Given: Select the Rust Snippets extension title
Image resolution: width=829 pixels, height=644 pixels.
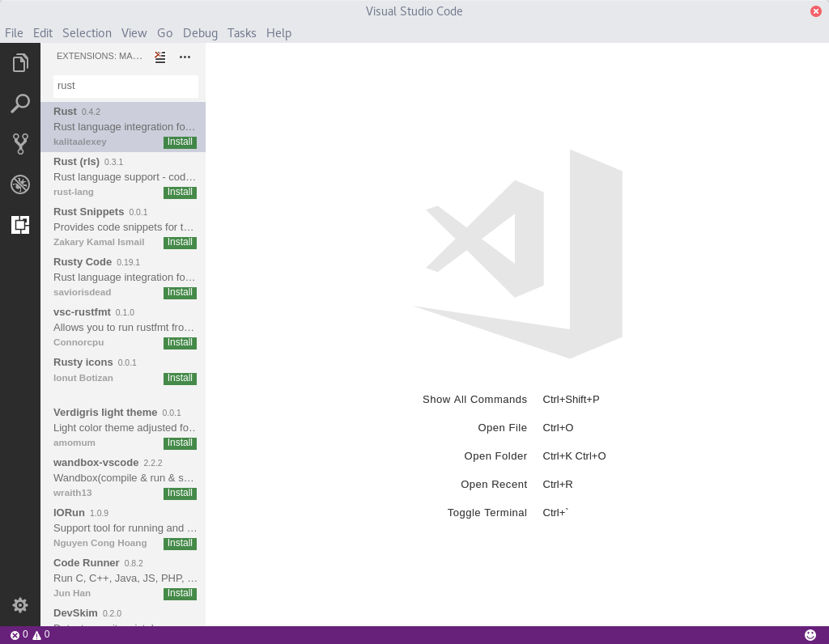Looking at the screenshot, I should 88,212.
